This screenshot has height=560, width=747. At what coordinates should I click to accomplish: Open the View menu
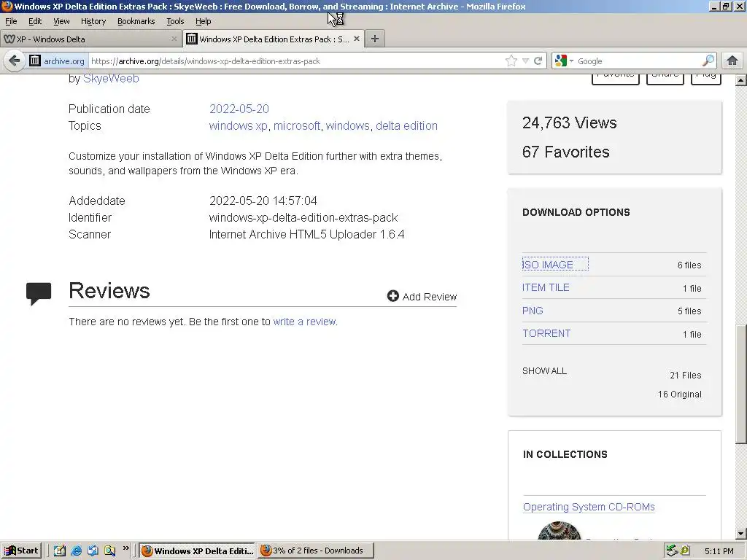point(61,21)
